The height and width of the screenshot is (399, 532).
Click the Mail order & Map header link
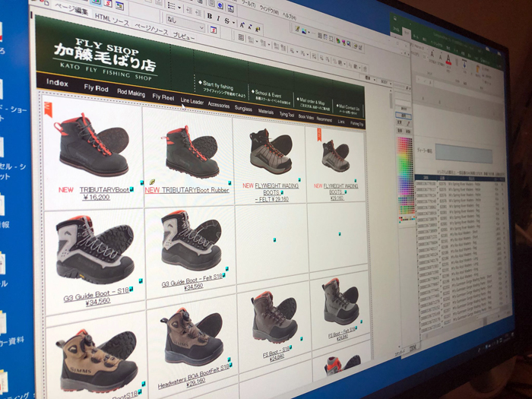pos(312,105)
